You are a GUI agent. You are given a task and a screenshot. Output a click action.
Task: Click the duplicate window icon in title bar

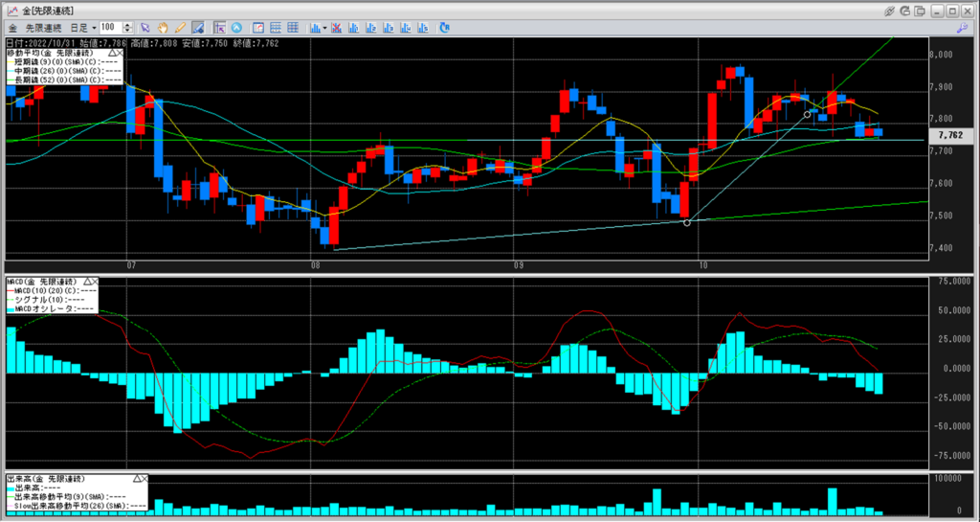(920, 11)
